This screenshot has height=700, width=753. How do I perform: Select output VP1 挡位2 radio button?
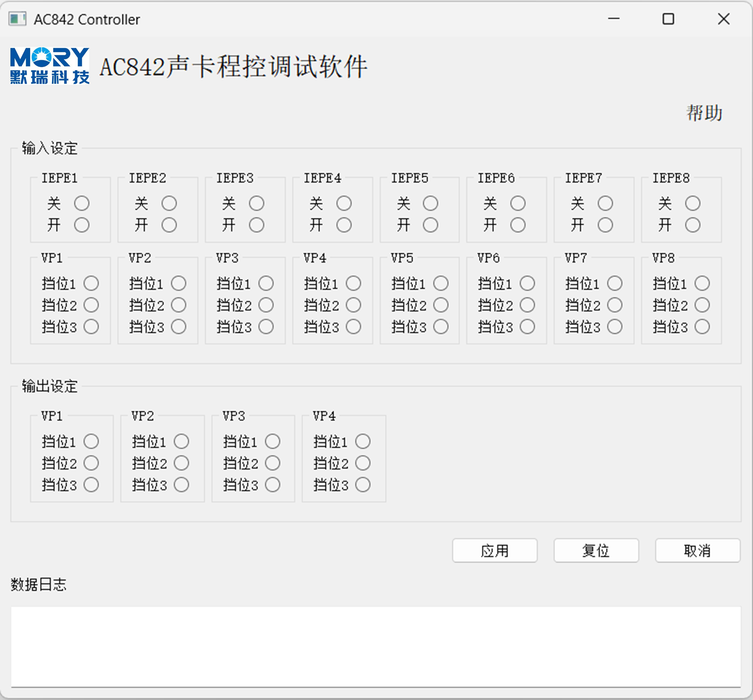[x=91, y=463]
